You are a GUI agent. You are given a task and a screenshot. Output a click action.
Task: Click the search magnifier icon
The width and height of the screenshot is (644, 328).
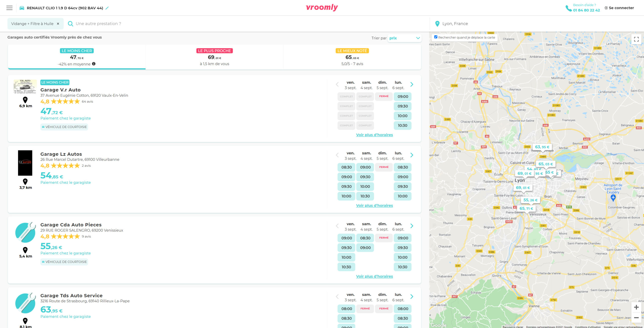pyautogui.click(x=71, y=24)
